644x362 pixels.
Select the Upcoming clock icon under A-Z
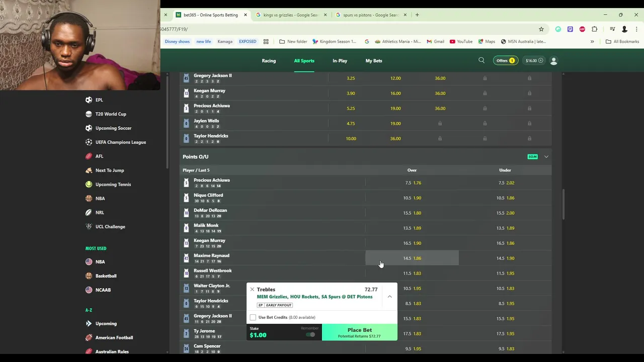89,323
